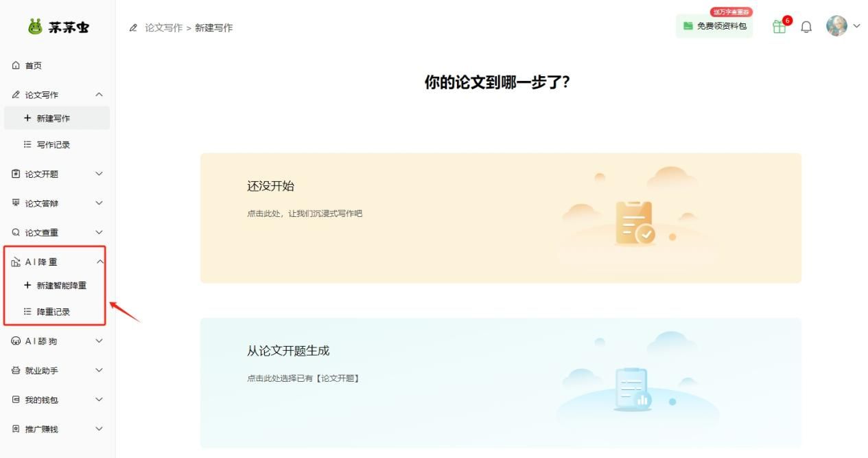Image resolution: width=868 pixels, height=458 pixels.
Task: Click the AI舔狗 menu label
Action: pos(41,341)
